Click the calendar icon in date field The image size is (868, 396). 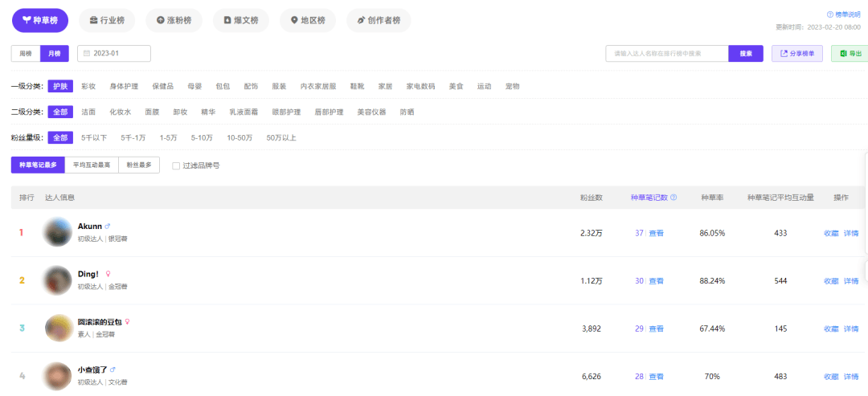click(x=87, y=54)
